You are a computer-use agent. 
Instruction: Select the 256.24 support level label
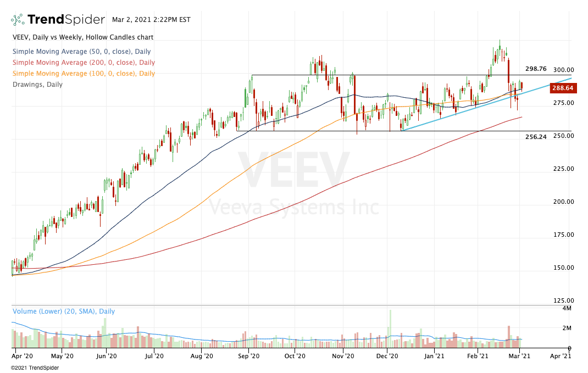pyautogui.click(x=536, y=137)
